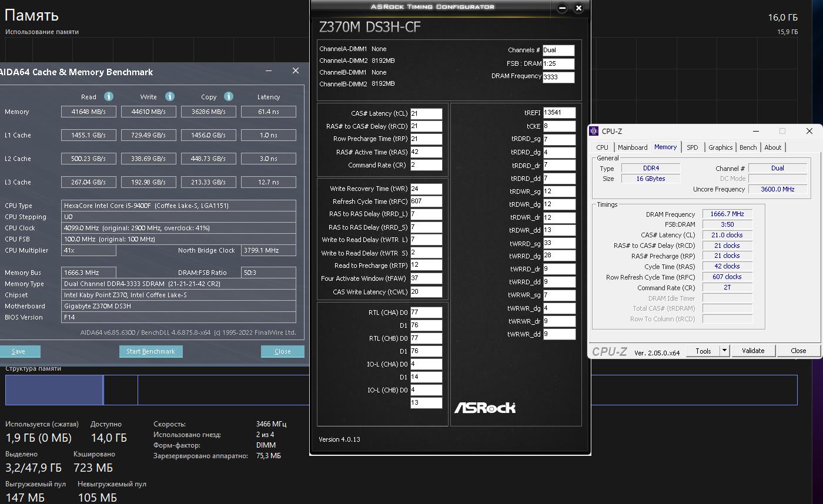Click the Memory Write 44610 MB/s value
Viewport: 823px width, 504px height.
click(149, 112)
